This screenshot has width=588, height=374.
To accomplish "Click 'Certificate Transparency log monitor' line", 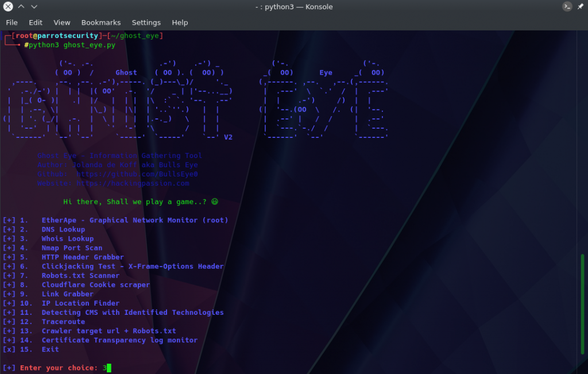I will (x=100, y=340).
